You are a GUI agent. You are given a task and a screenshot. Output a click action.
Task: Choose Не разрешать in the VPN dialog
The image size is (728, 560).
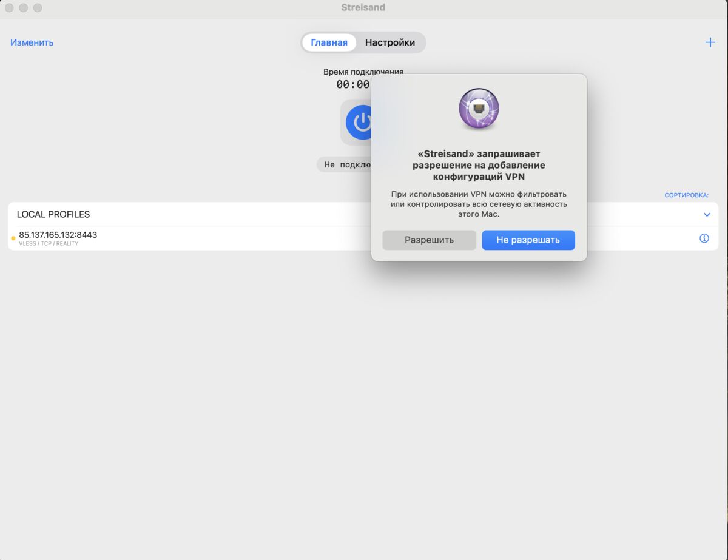pyautogui.click(x=528, y=240)
